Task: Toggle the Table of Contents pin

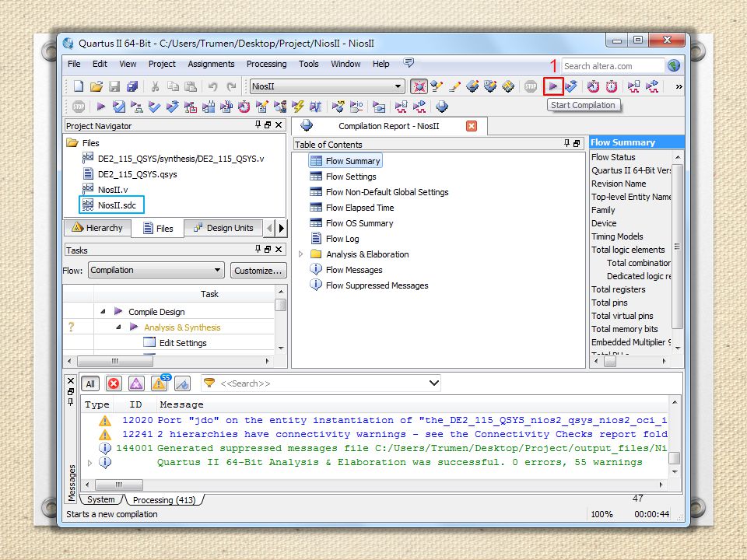Action: click(x=566, y=143)
